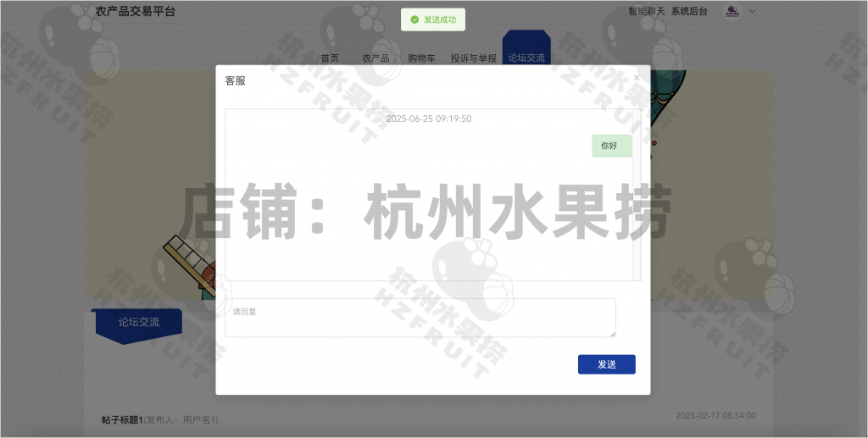Expand the user account dropdown arrow
The image size is (868, 438).
point(753,11)
